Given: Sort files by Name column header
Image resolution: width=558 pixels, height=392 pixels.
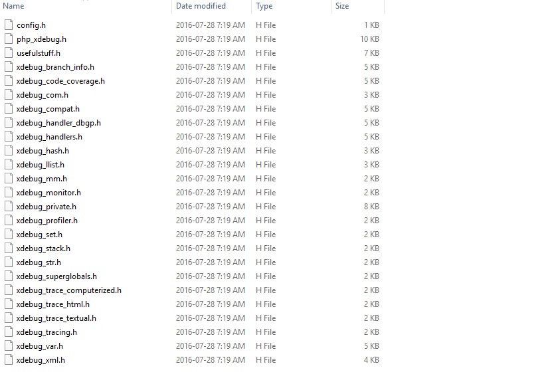Looking at the screenshot, I should click(14, 6).
